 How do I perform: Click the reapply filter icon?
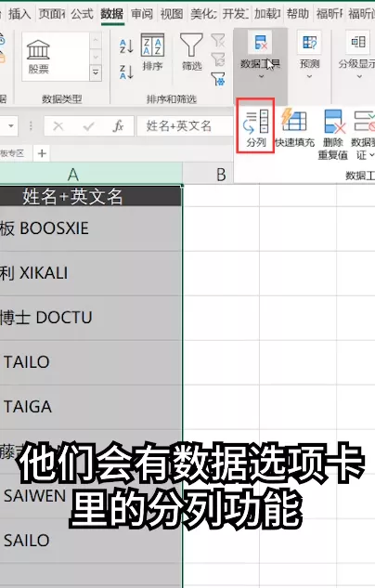218,59
